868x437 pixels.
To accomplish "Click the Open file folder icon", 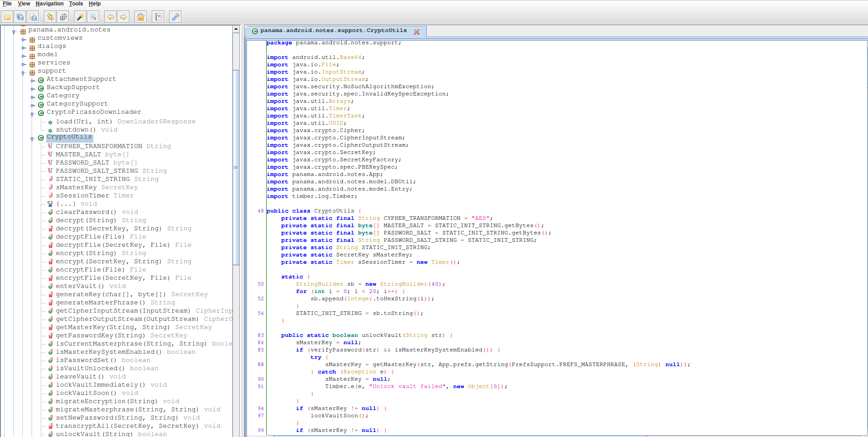I will pos(7,17).
